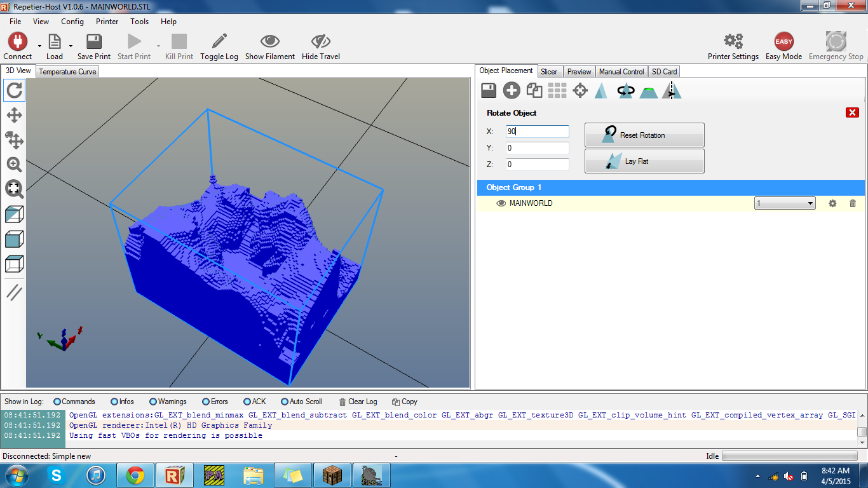Click the Show Filament eye icon
The height and width of the screenshot is (488, 868).
pos(270,42)
